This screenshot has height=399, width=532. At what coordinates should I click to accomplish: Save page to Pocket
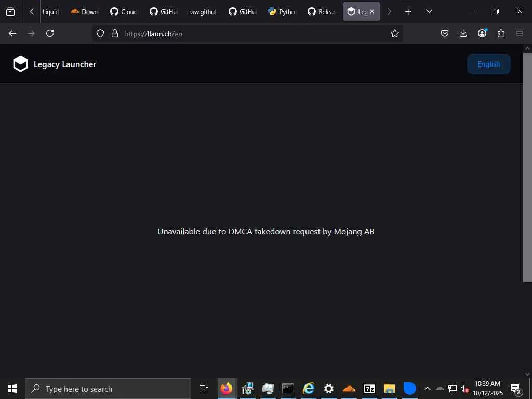click(x=445, y=33)
